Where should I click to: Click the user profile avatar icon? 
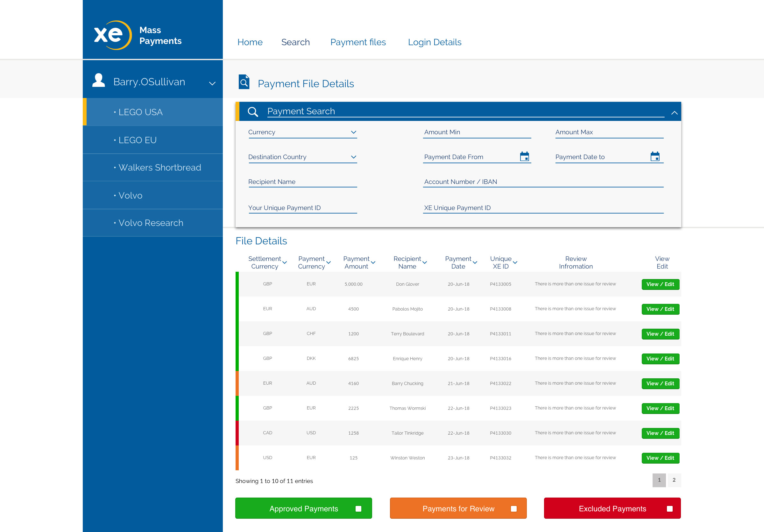[98, 81]
